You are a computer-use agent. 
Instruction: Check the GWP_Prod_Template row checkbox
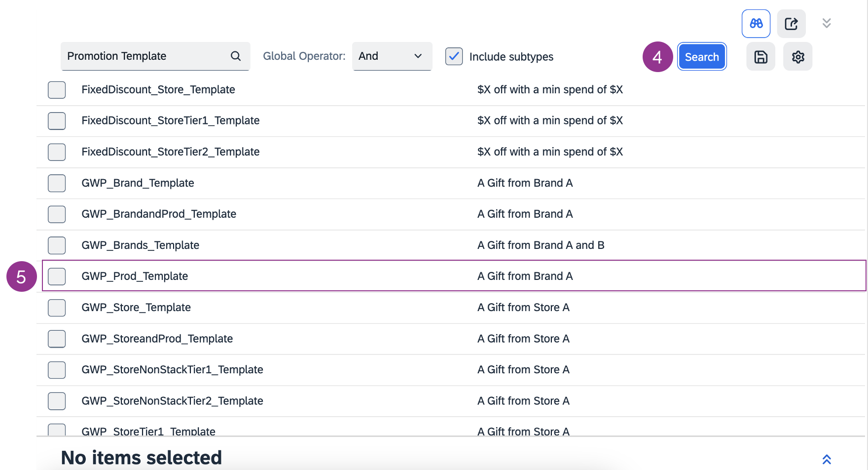pos(57,276)
